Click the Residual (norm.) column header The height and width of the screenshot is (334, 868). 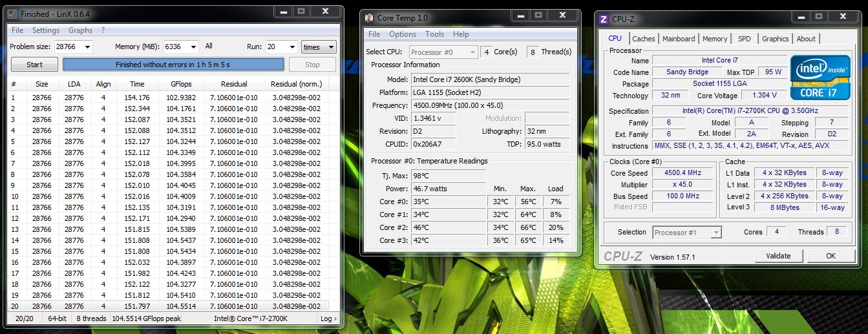(x=296, y=84)
